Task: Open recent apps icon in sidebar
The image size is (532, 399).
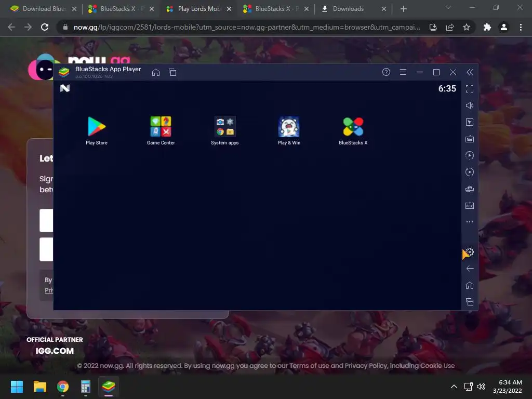Action: [470, 302]
